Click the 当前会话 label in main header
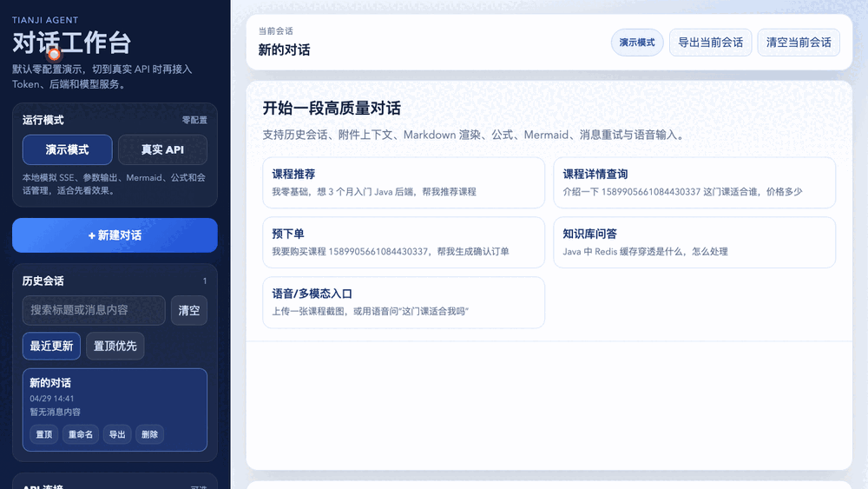 tap(276, 31)
